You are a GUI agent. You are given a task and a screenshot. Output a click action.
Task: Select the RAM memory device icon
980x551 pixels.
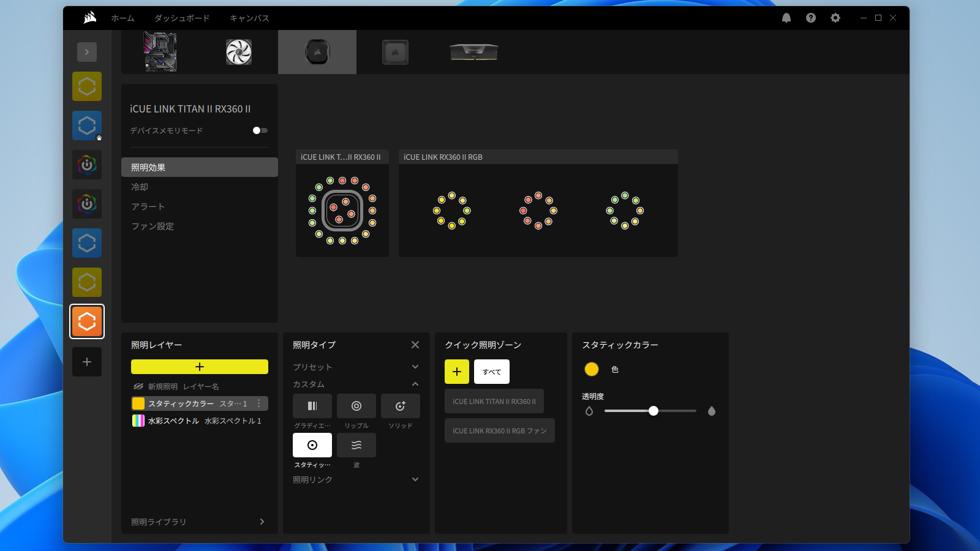[474, 52]
